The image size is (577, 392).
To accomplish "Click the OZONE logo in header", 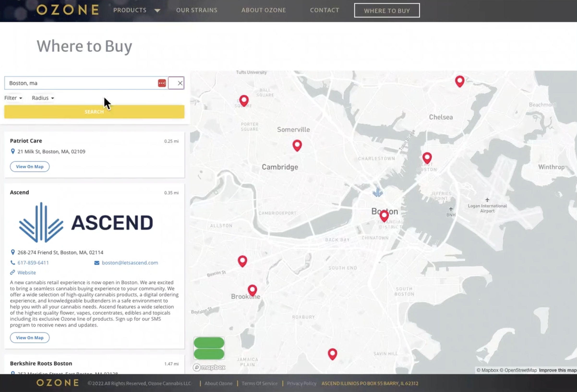I will (x=67, y=10).
